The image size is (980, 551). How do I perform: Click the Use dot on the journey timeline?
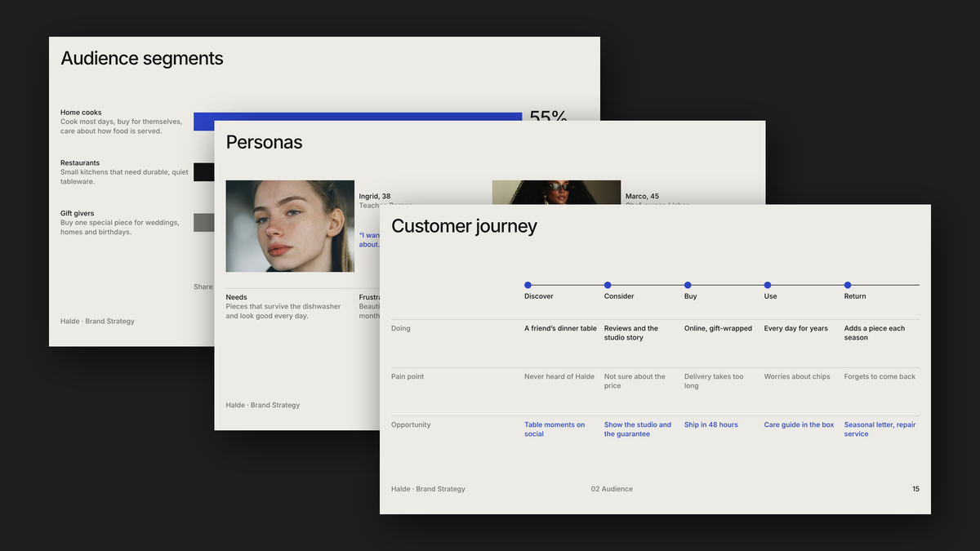[x=768, y=285]
